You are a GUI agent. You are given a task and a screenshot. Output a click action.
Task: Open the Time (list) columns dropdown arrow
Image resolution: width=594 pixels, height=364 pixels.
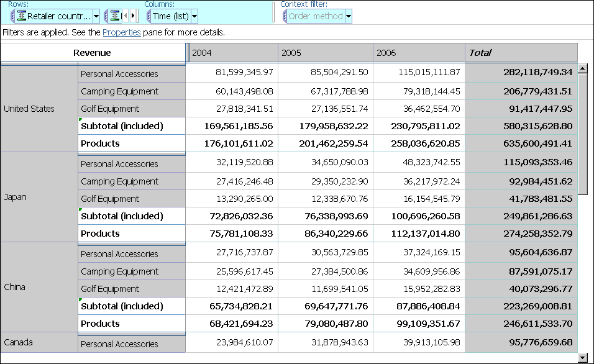pyautogui.click(x=194, y=16)
